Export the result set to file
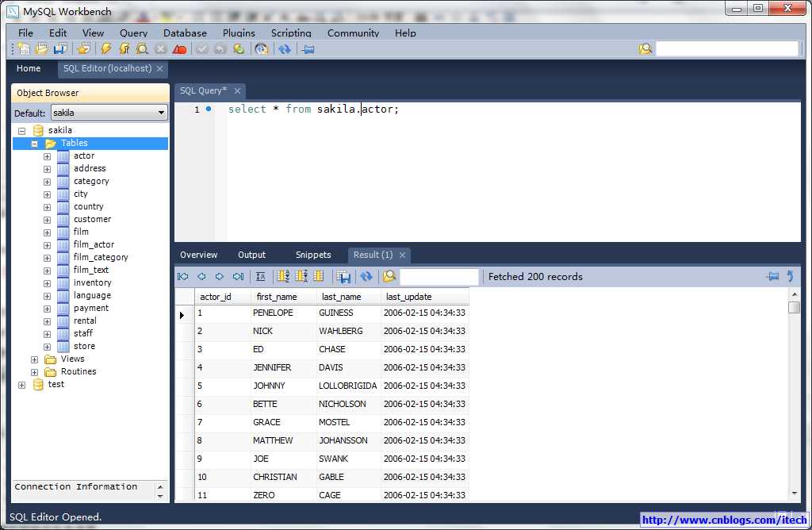The width and height of the screenshot is (812, 530). [343, 277]
